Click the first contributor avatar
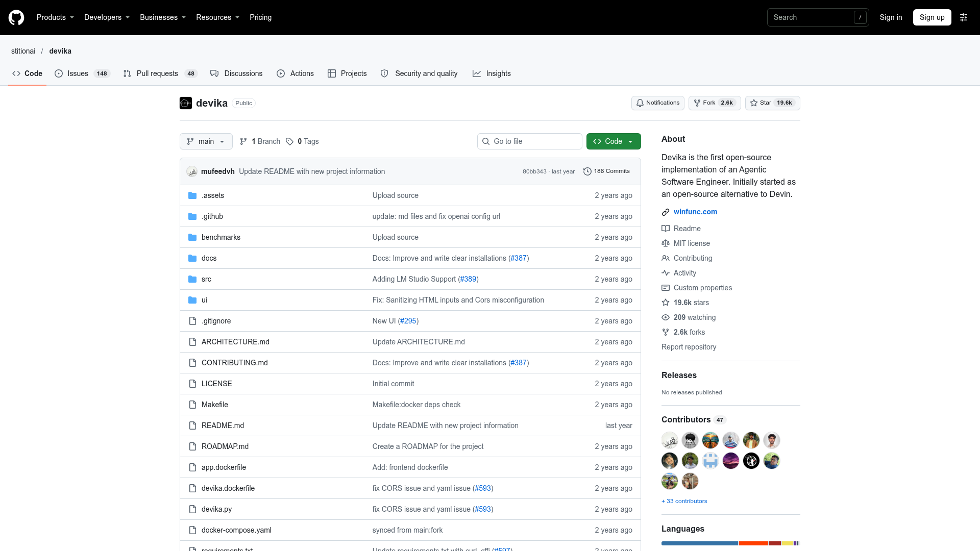 click(x=670, y=440)
